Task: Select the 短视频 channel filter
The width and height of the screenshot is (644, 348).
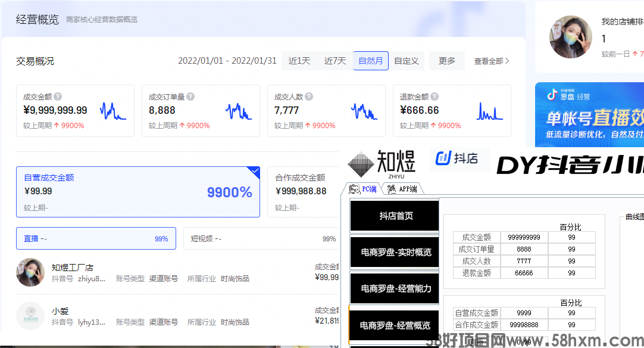Action: click(261, 238)
